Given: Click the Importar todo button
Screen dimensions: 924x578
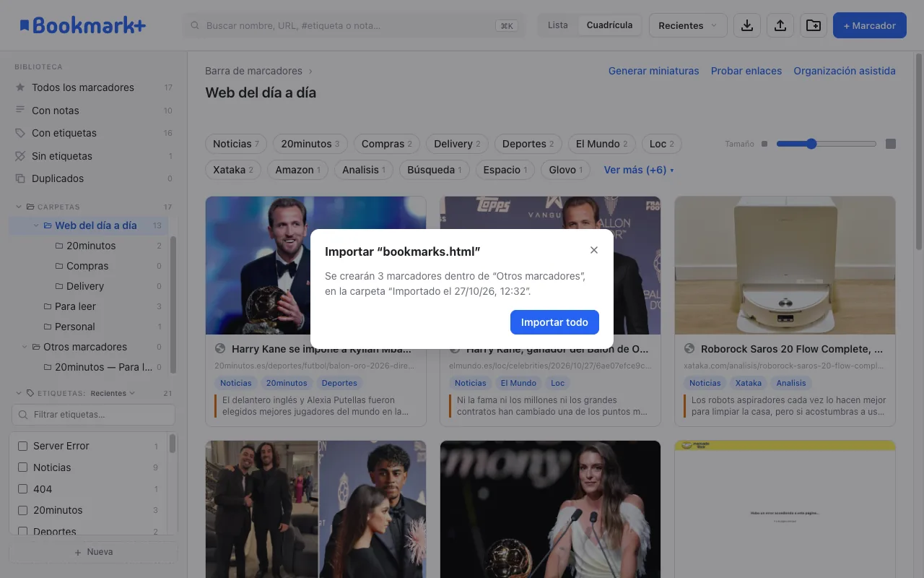Looking at the screenshot, I should tap(554, 322).
